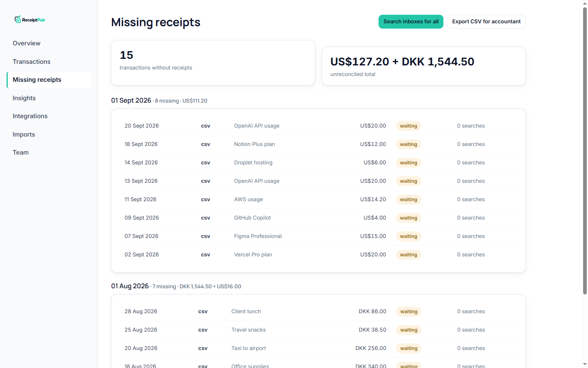Click the US$15.00 amount

[x=373, y=236]
